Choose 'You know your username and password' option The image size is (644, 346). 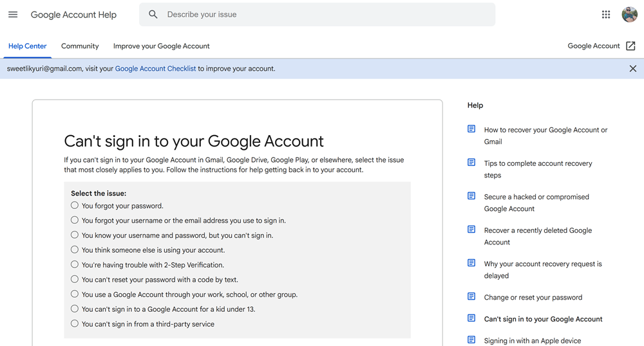(x=74, y=235)
